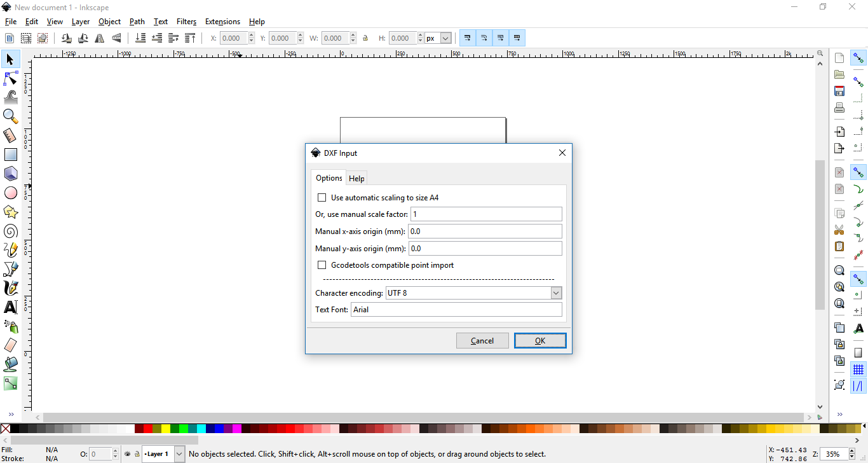Toggle scale stroke width with objects
The height and width of the screenshot is (463, 868).
pos(468,38)
